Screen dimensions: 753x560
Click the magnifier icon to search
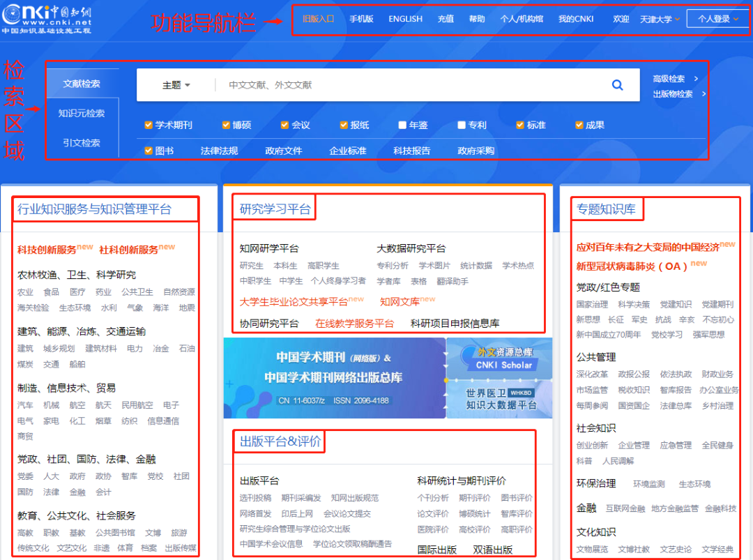(x=617, y=84)
